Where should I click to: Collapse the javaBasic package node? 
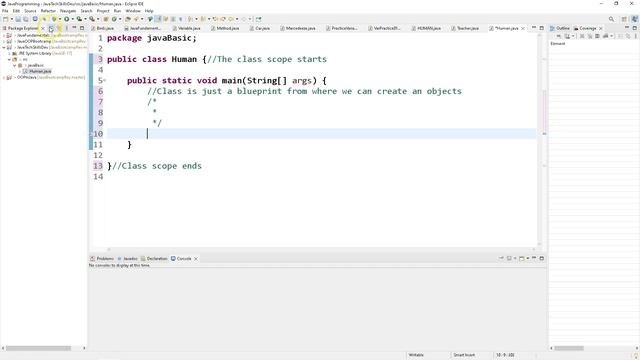pyautogui.click(x=15, y=65)
